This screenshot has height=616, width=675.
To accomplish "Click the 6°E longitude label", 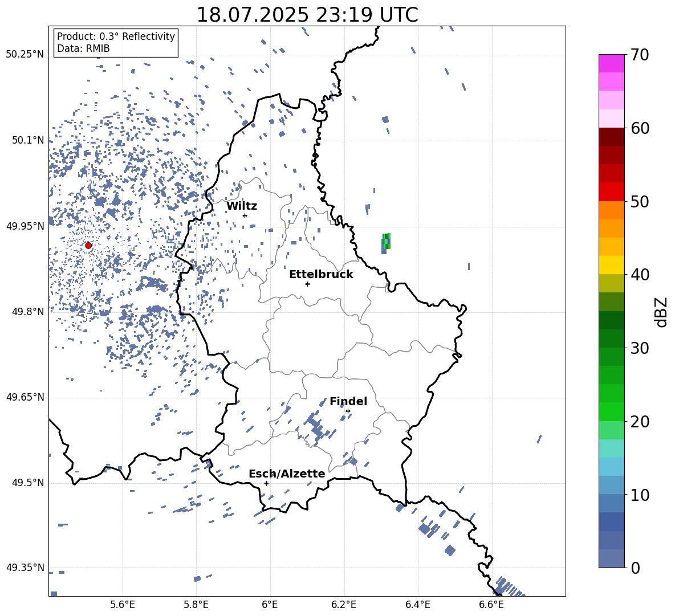I will [x=270, y=605].
